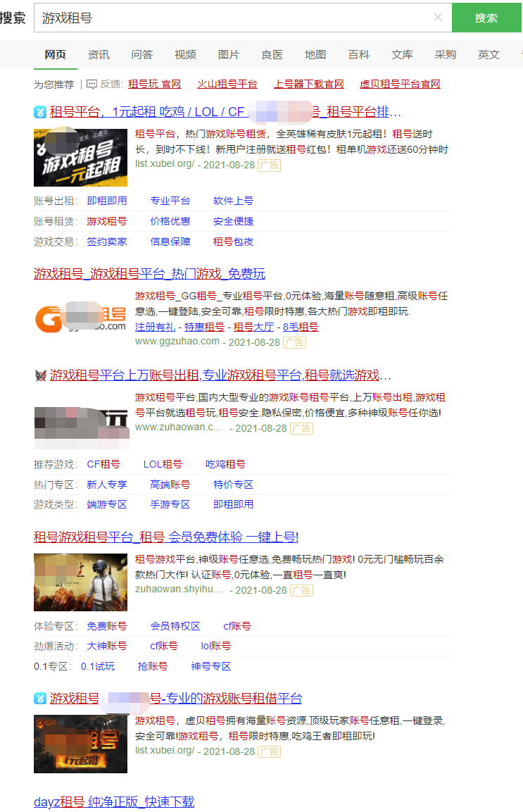Open the 会员特权区 link

point(175,626)
